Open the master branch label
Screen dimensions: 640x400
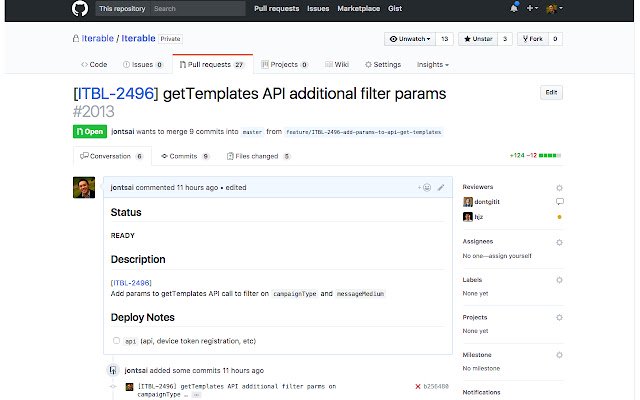[252, 132]
